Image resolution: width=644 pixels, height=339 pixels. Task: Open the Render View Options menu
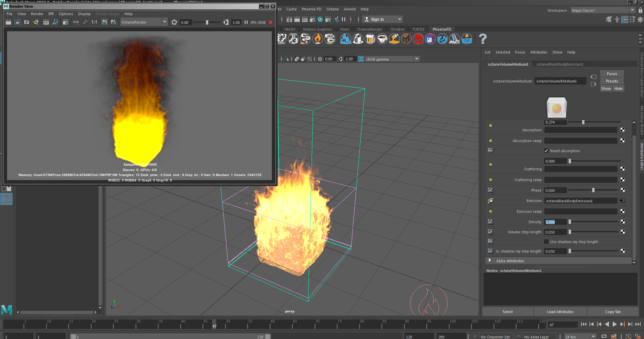(66, 14)
